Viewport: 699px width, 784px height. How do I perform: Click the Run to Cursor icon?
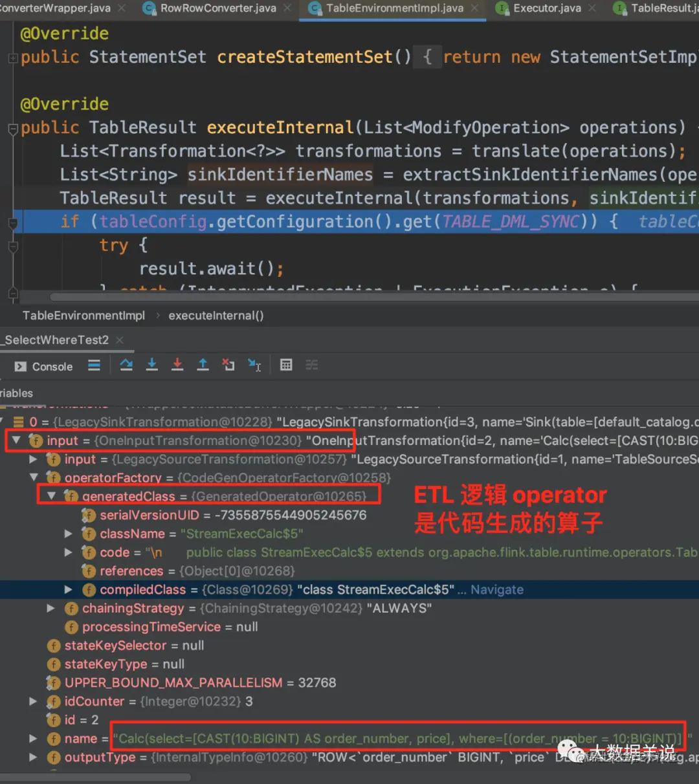254,365
